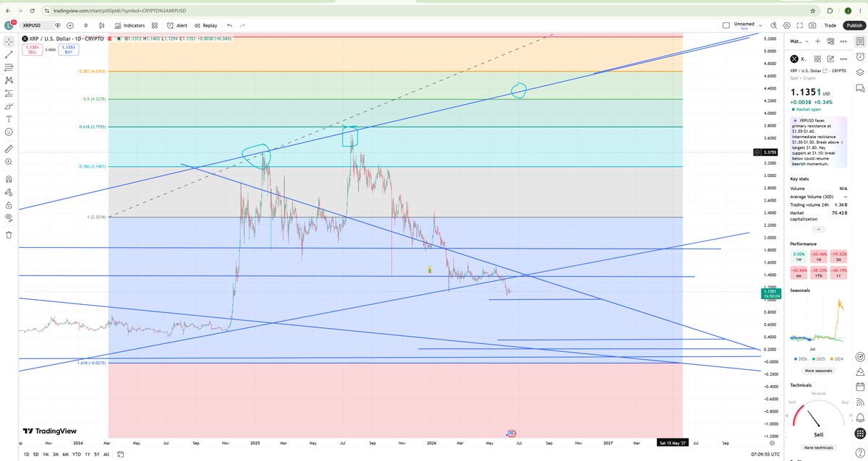Select the YTD date range
This screenshot has height=461, width=868.
[x=77, y=454]
